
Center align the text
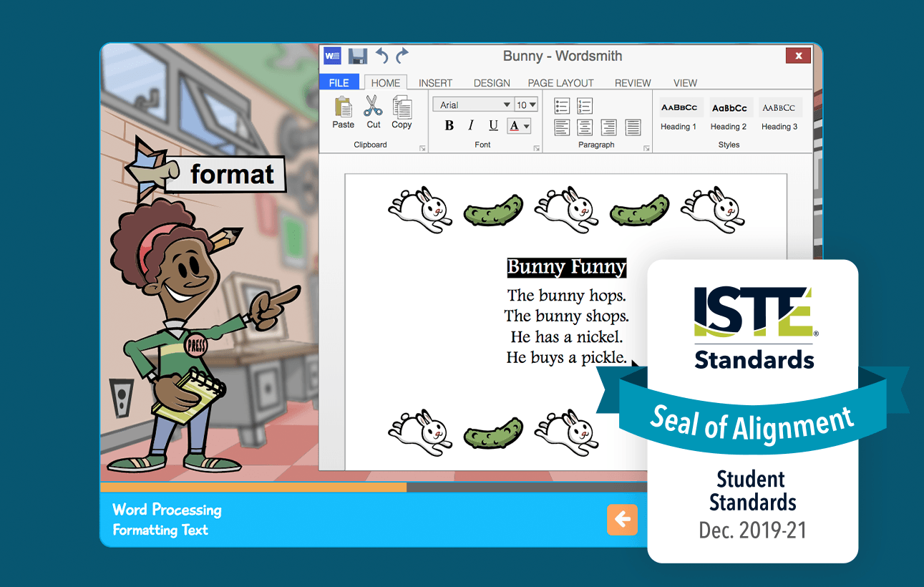pyautogui.click(x=585, y=127)
